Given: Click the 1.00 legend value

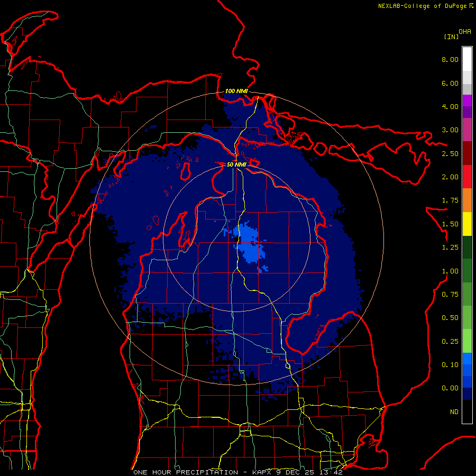Looking at the screenshot, I should coord(450,271).
